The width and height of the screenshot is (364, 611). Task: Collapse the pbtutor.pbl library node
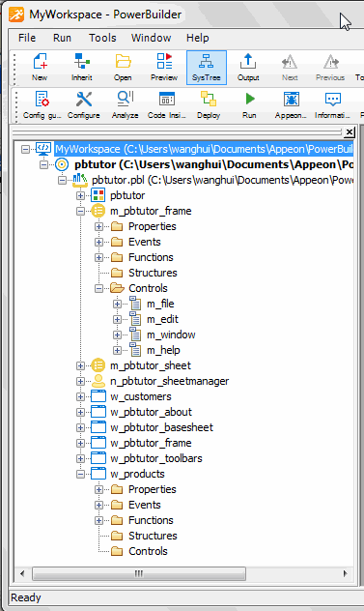tap(62, 180)
